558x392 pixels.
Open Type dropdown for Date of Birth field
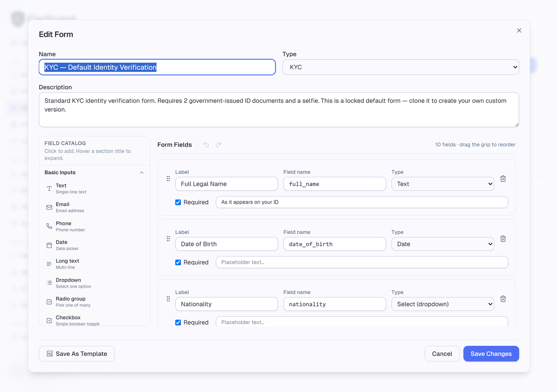442,244
